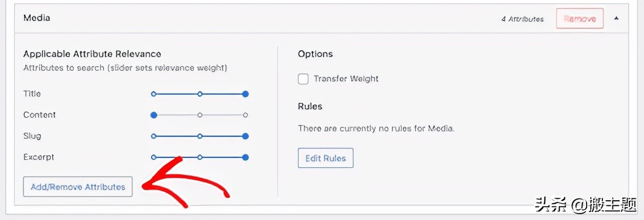Viewport: 644px width, 220px height.
Task: Click the Content slider's lowest weight handle
Action: 153,115
